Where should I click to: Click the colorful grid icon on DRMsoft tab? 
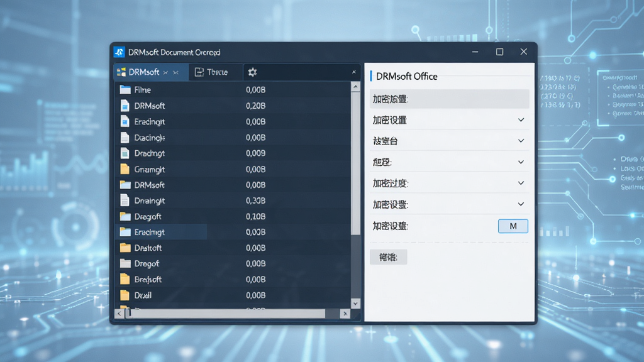pos(121,72)
